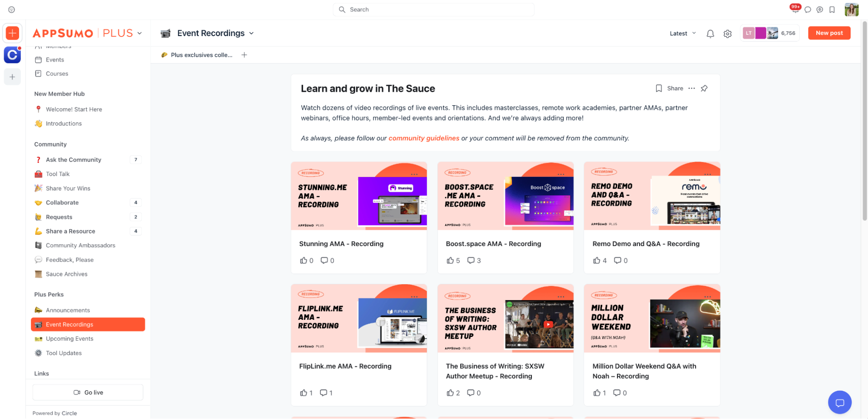The height and width of the screenshot is (419, 868).
Task: Open the three-dot menu beside Share
Action: pos(691,88)
